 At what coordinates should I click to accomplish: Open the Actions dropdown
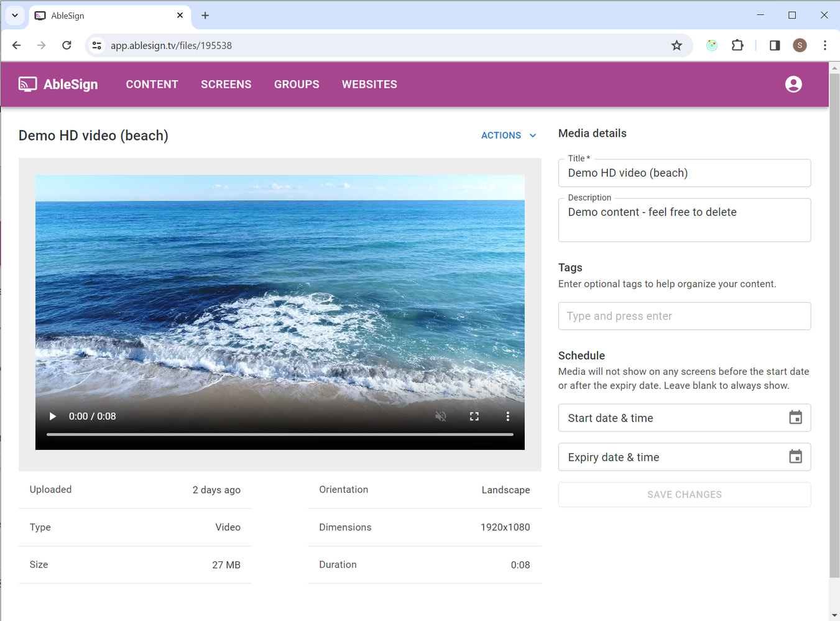(508, 135)
